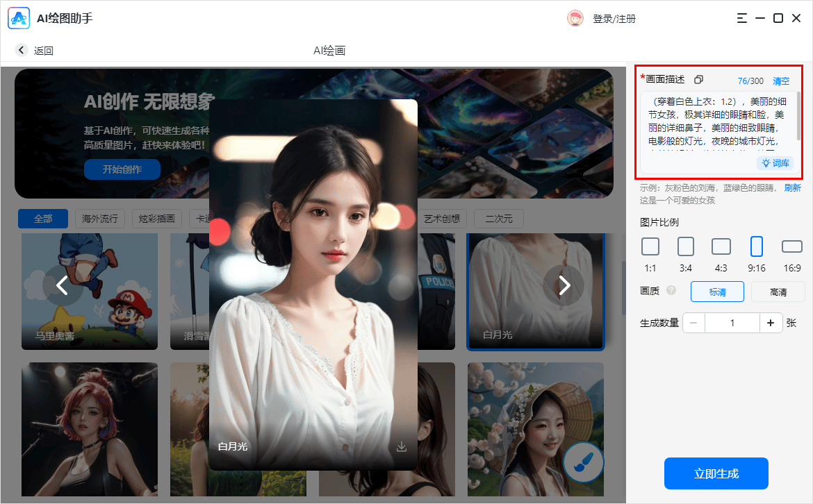This screenshot has width=813, height=504.
Task: Switch to the 二次元 category tab
Action: [x=498, y=219]
